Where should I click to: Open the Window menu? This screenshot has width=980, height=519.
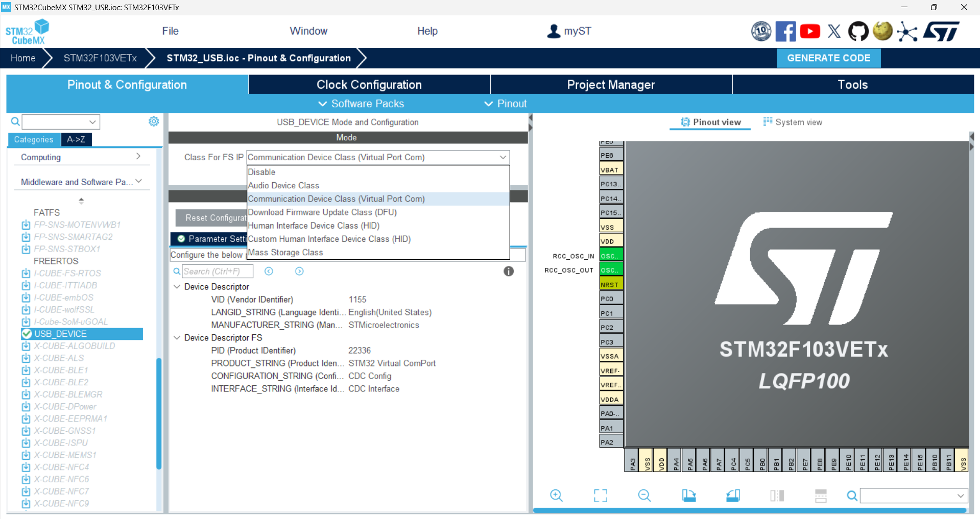coord(308,31)
